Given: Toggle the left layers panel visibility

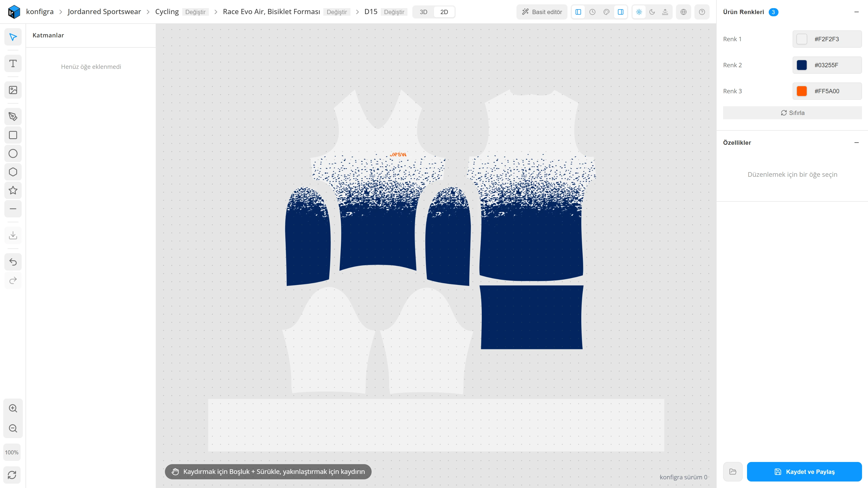Looking at the screenshot, I should 578,12.
